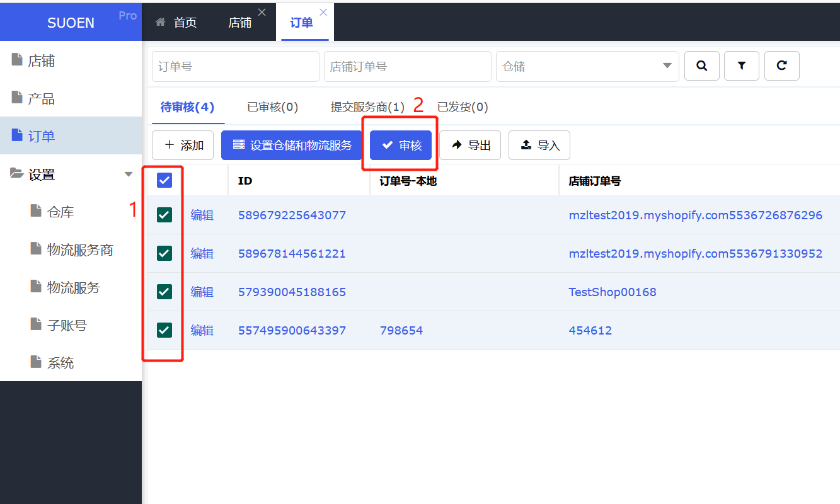Click the search magnifier icon button
Viewport: 840px width, 504px height.
tap(702, 66)
